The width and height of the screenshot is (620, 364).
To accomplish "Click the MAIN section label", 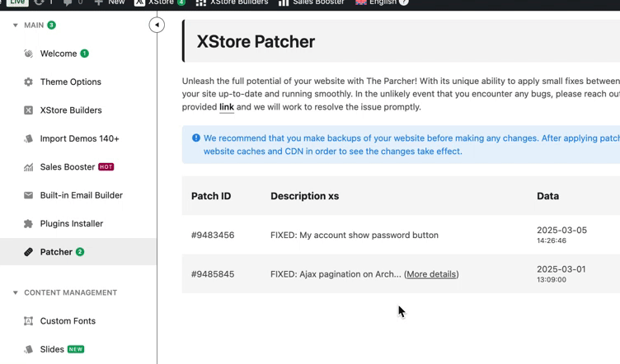I will coord(34,26).
